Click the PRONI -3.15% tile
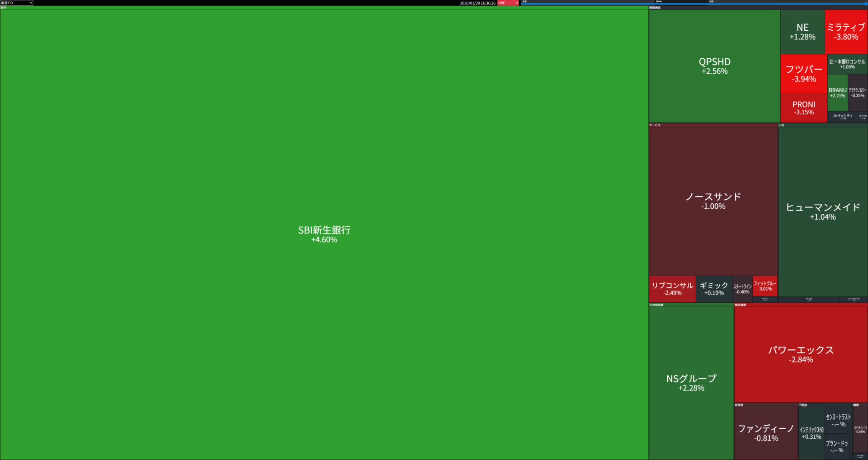Image resolution: width=868 pixels, height=460 pixels. (803, 108)
